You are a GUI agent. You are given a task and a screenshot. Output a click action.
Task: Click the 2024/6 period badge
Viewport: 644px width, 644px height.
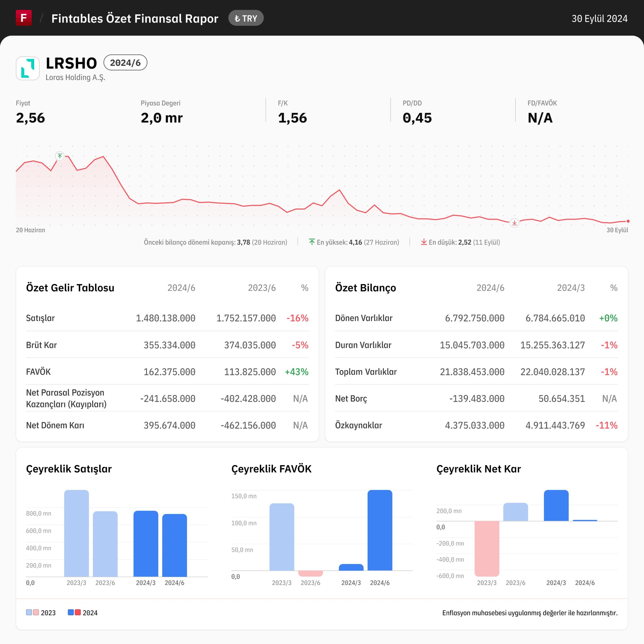125,63
